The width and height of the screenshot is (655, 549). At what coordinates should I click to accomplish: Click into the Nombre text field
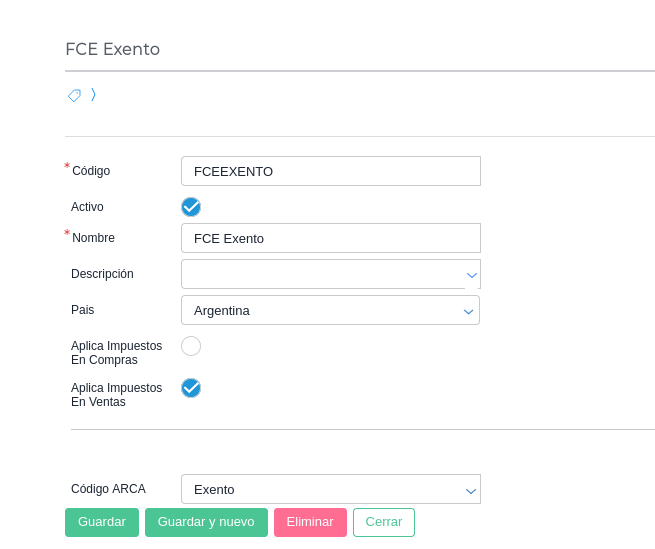pos(330,238)
